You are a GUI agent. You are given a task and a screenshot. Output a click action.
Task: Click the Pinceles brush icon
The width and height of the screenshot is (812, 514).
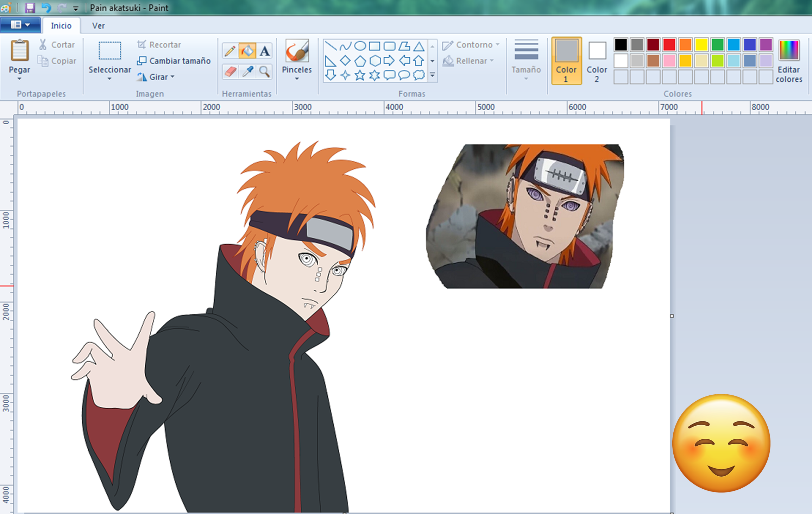pos(297,51)
